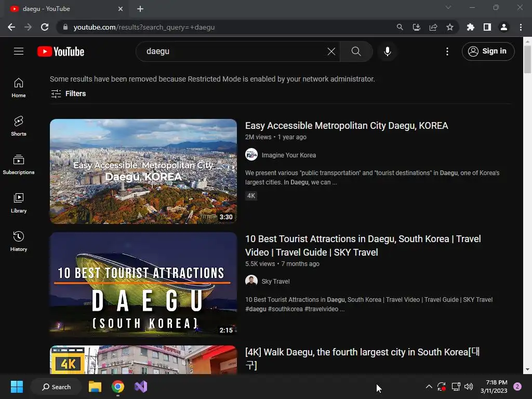Open the 4K Walk Daegu video thumbnail

(x=143, y=360)
